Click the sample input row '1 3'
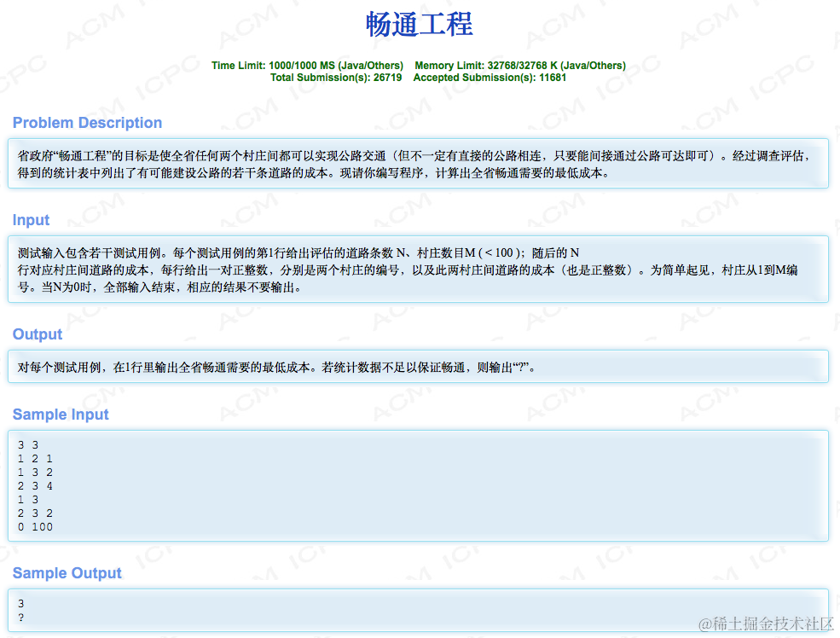Screen dimensions: 840x638 (x=28, y=500)
